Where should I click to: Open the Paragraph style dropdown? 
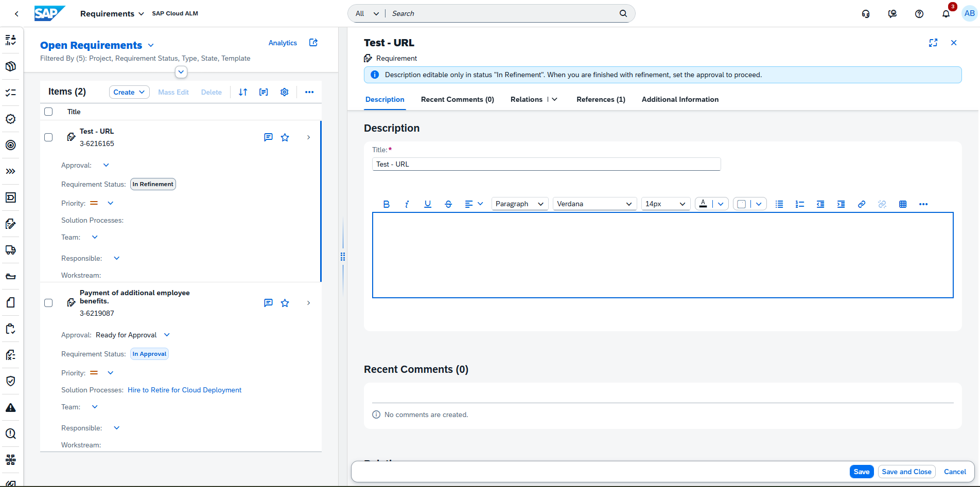[x=519, y=204]
